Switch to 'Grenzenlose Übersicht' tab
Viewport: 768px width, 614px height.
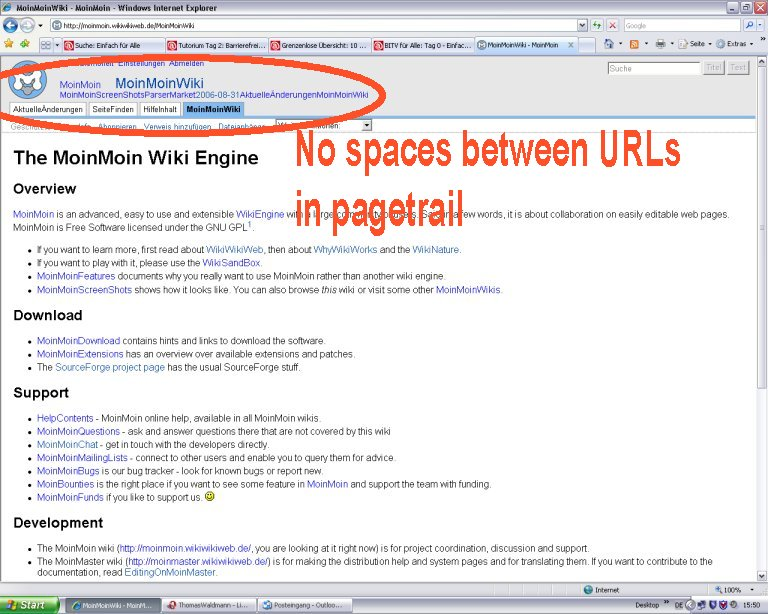[319, 45]
